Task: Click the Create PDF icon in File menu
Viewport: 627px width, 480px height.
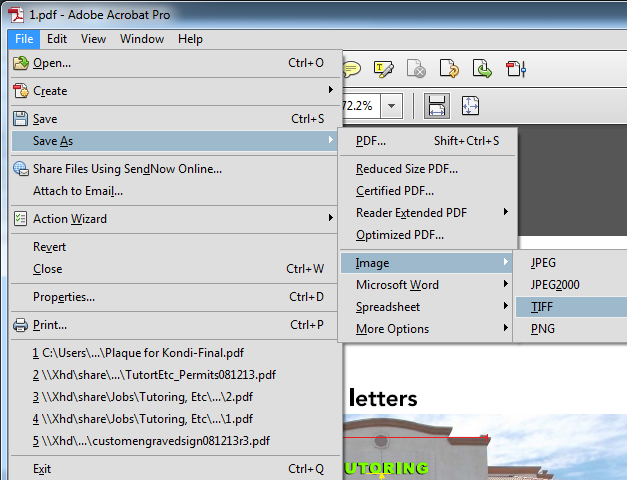Action: point(21,91)
